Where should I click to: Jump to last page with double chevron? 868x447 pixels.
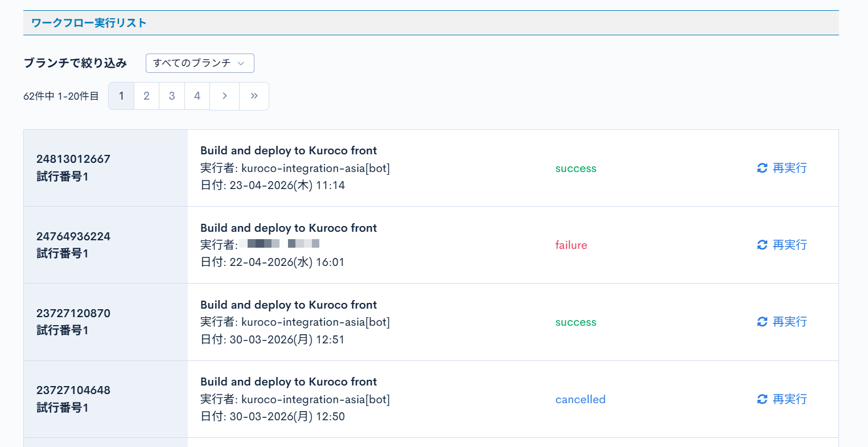(254, 96)
